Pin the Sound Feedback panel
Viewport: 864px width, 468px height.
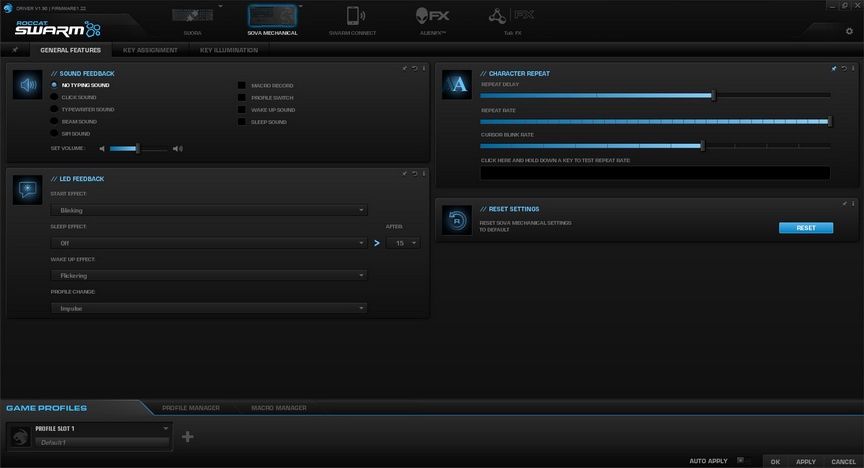pyautogui.click(x=404, y=68)
